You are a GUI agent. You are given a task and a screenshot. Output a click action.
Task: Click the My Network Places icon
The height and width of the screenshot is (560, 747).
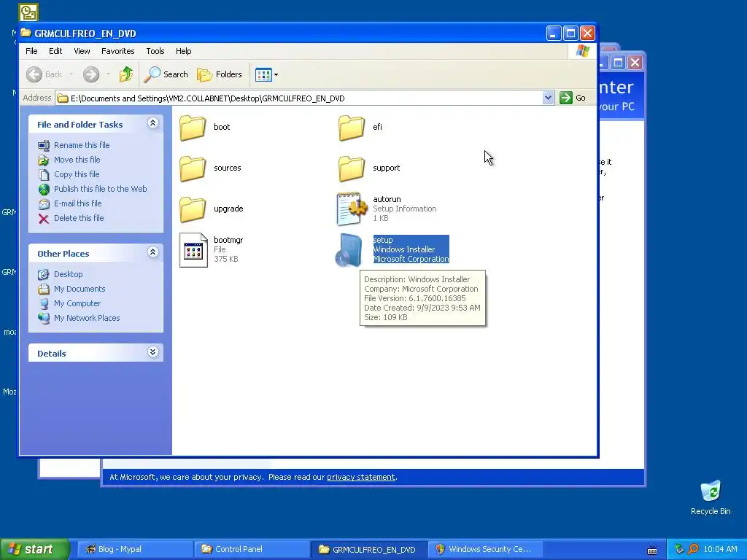(x=44, y=318)
